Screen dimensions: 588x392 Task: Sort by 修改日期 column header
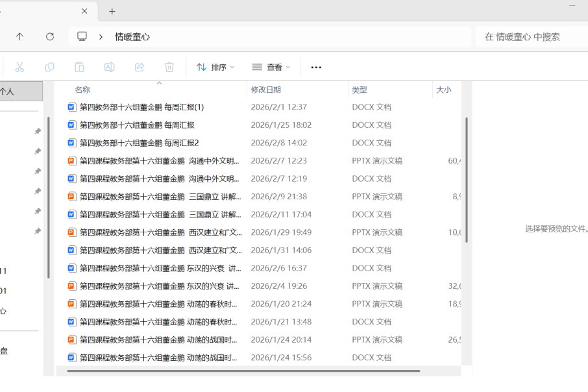(266, 90)
